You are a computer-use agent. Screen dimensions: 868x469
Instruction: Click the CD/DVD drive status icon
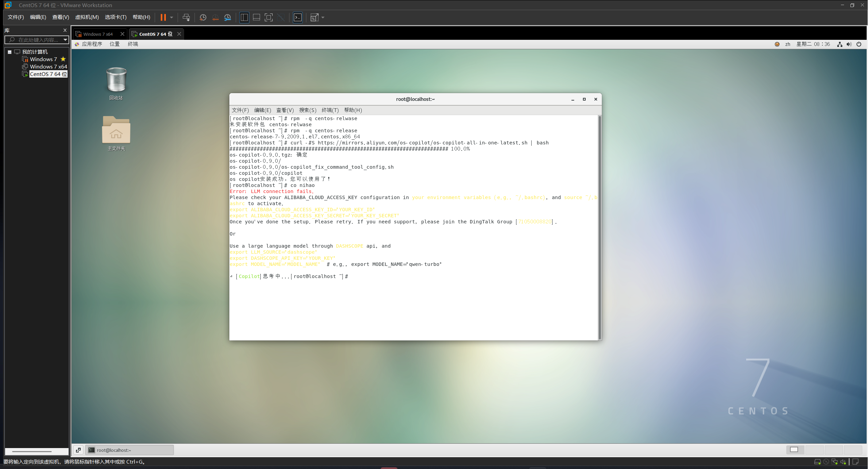[x=826, y=462]
